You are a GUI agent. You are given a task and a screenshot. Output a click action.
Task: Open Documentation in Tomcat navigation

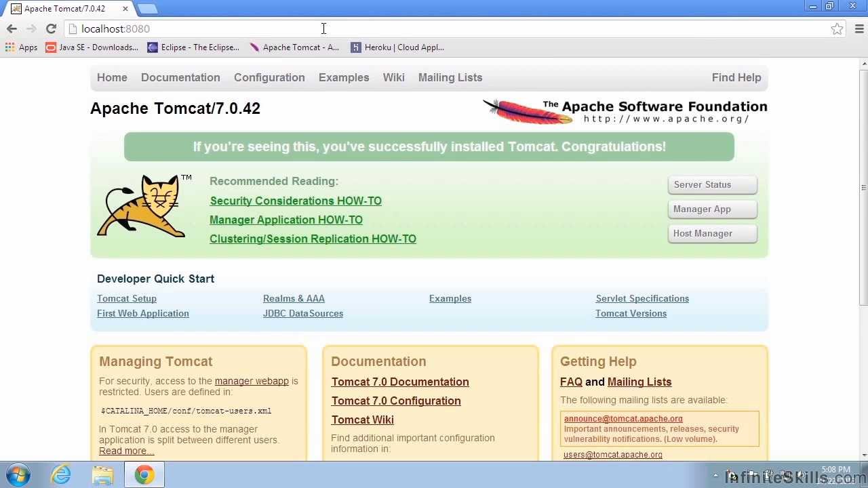point(180,77)
